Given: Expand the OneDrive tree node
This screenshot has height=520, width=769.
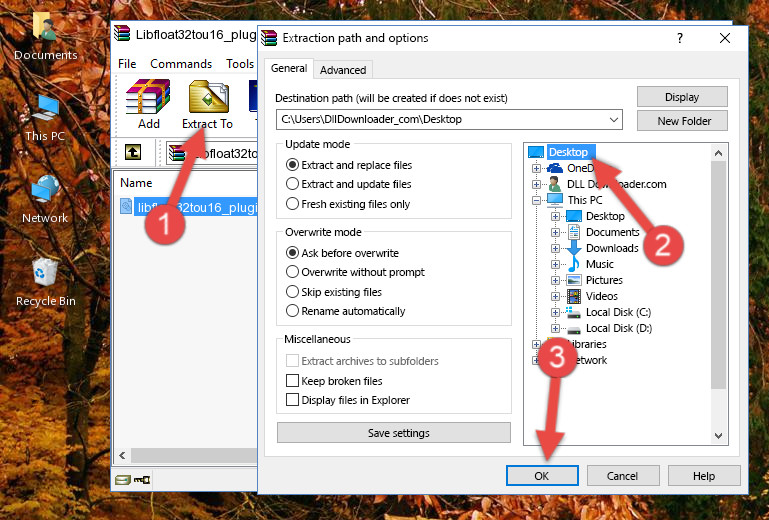Looking at the screenshot, I should point(537,168).
